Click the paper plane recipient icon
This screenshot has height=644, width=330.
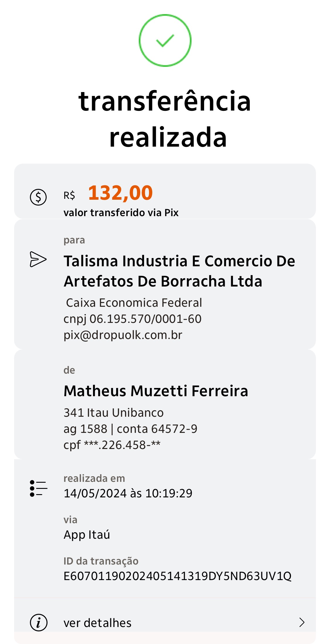coord(38,259)
